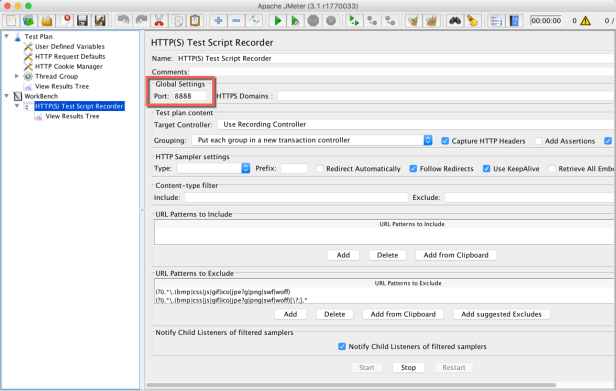The image size is (616, 391).
Task: Click Add suggested Excludes button
Action: click(501, 314)
